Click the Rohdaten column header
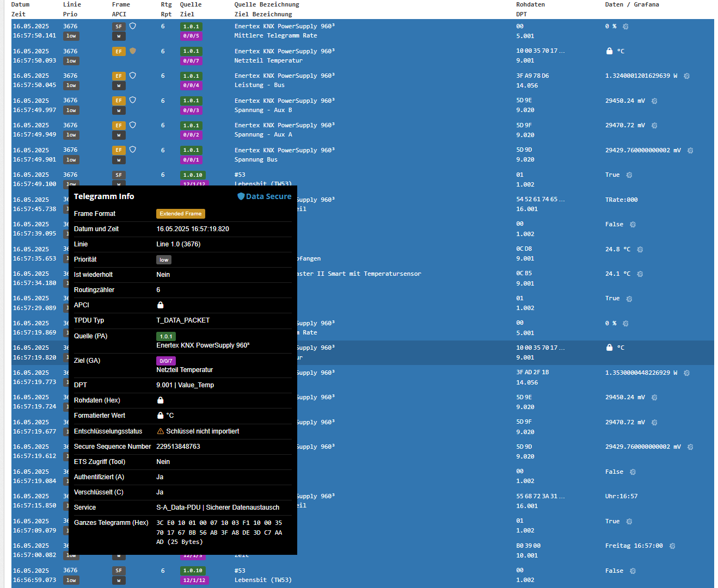 (530, 4)
